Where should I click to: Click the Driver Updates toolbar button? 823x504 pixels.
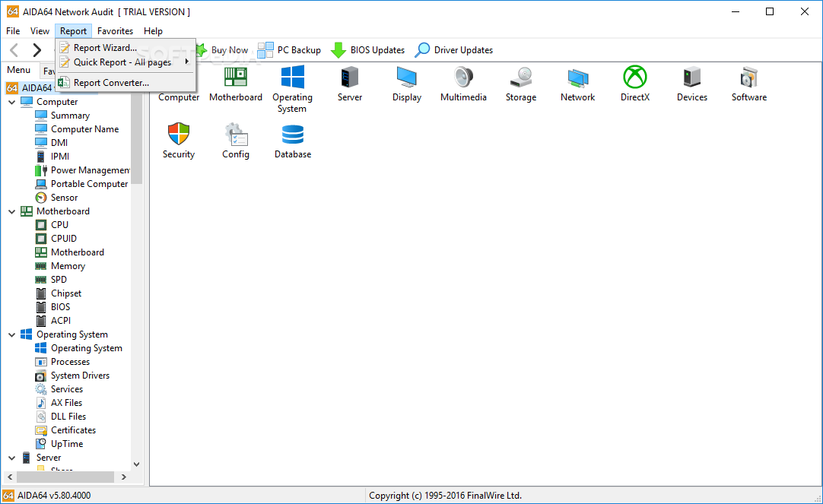pos(454,50)
